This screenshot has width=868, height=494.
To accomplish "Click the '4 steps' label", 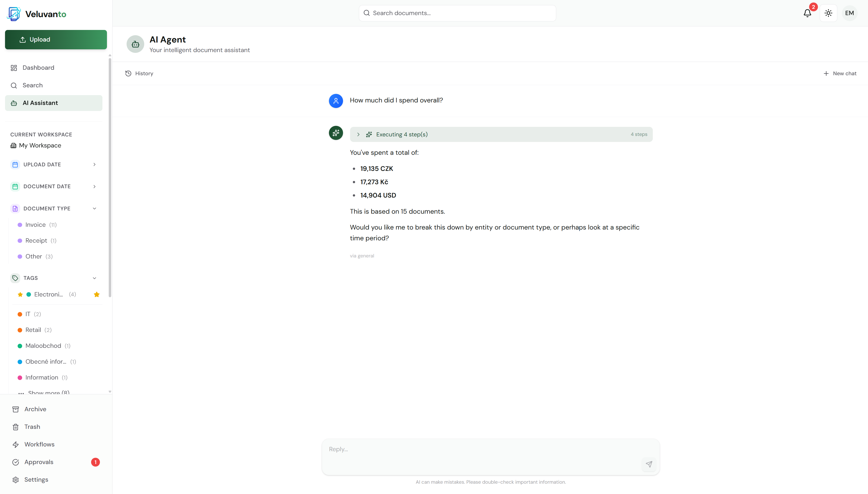I will [639, 134].
